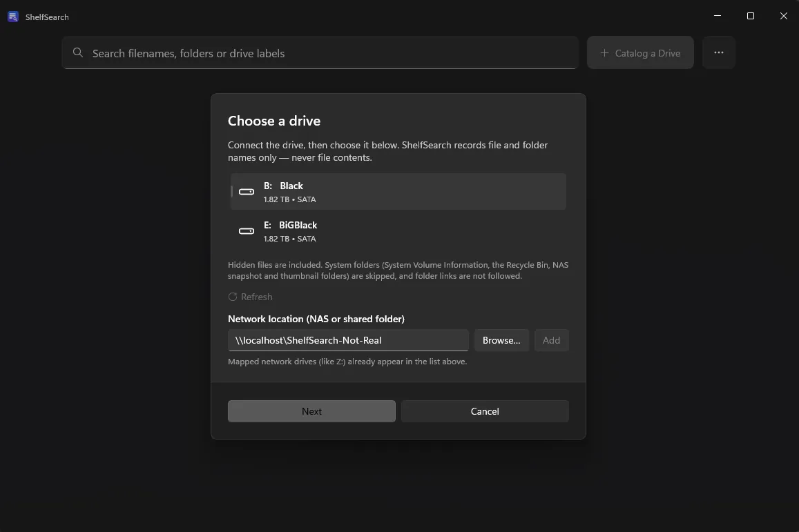Maximize the ShelfSearch window

(x=751, y=17)
